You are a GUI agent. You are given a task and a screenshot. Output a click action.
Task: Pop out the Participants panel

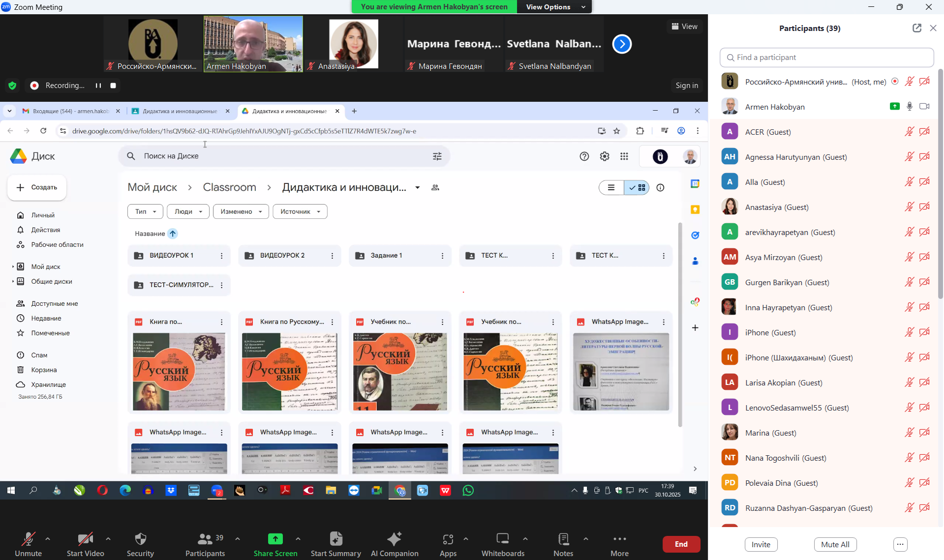point(916,28)
